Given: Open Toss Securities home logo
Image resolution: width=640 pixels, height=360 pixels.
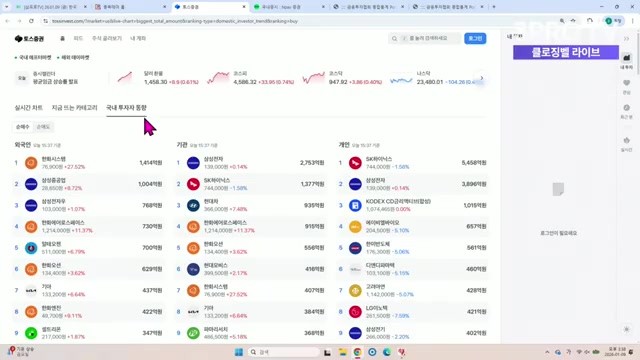Looking at the screenshot, I should click(29, 39).
